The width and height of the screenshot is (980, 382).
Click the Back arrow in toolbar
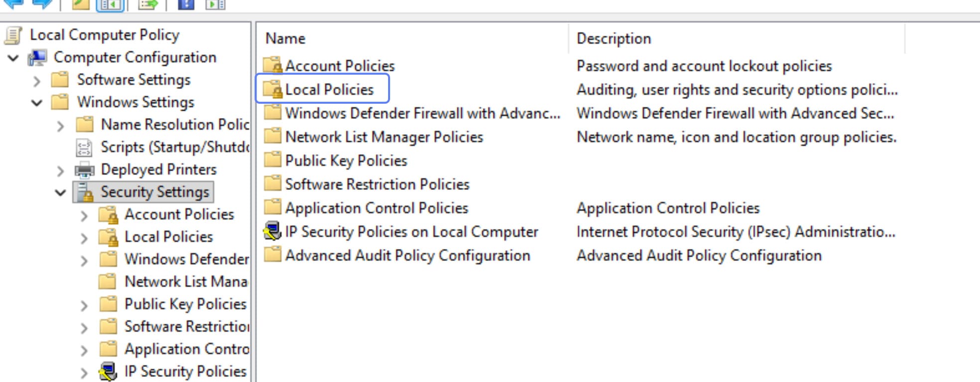13,4
